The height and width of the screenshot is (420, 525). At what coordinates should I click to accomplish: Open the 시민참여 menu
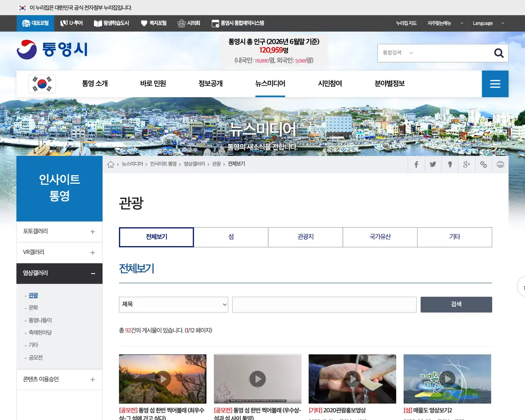pyautogui.click(x=330, y=84)
